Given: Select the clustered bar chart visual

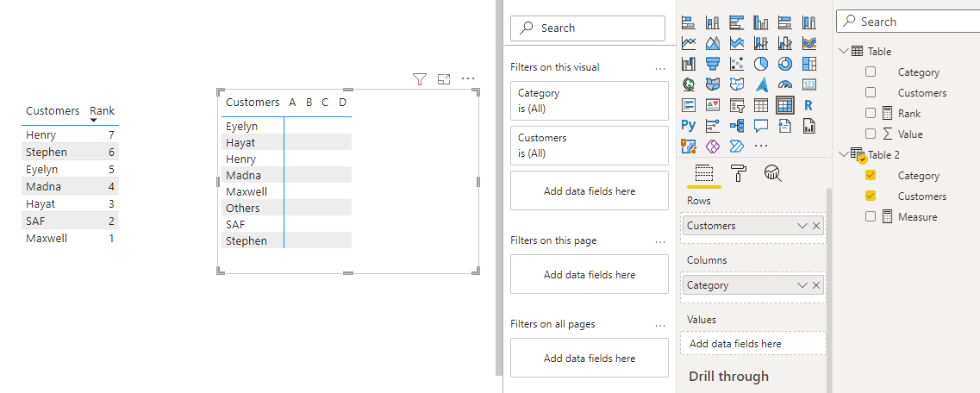Looking at the screenshot, I should (x=737, y=22).
